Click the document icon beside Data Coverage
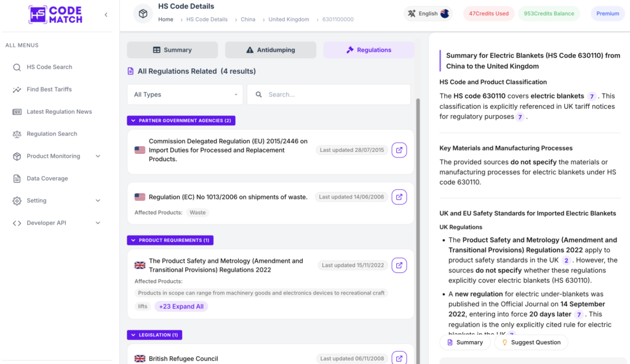This screenshot has height=364, width=630. (17, 178)
